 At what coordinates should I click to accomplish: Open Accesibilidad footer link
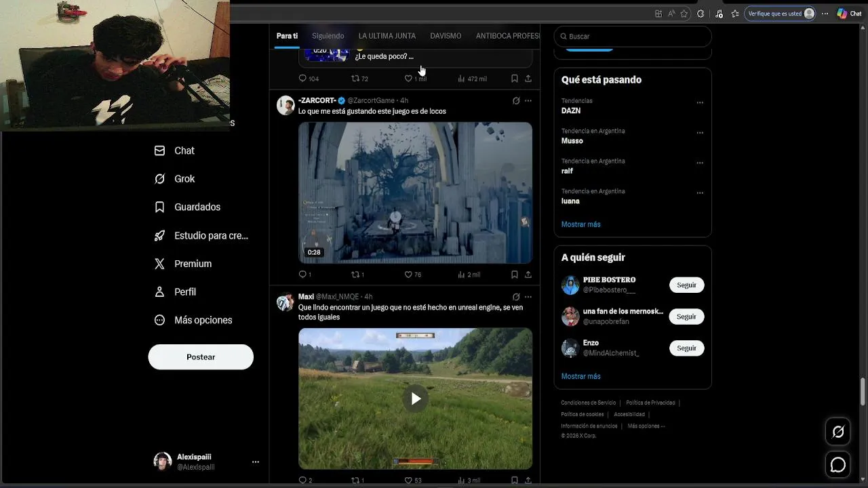(x=629, y=414)
